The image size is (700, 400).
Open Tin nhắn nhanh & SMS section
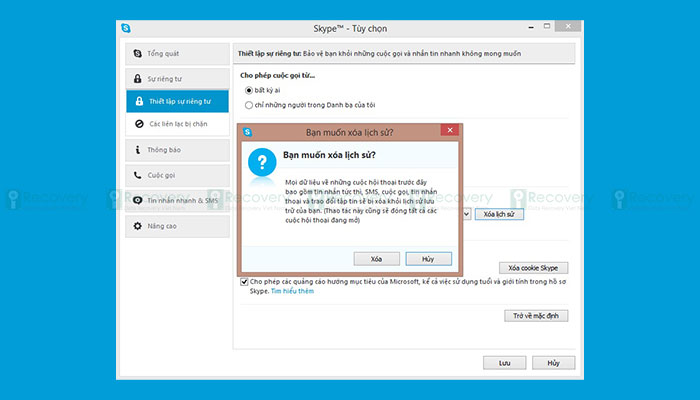click(x=177, y=200)
